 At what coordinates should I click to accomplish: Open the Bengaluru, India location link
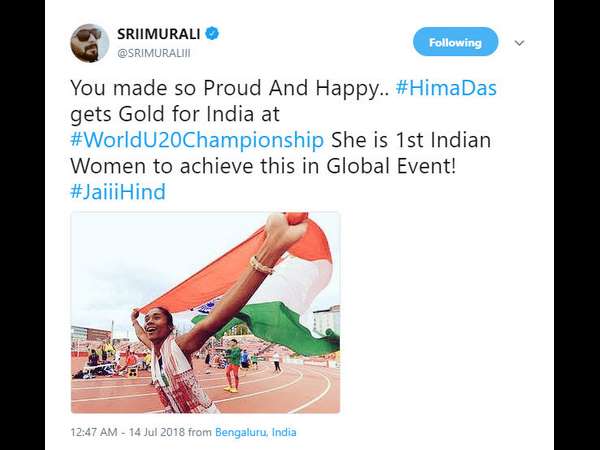[256, 432]
